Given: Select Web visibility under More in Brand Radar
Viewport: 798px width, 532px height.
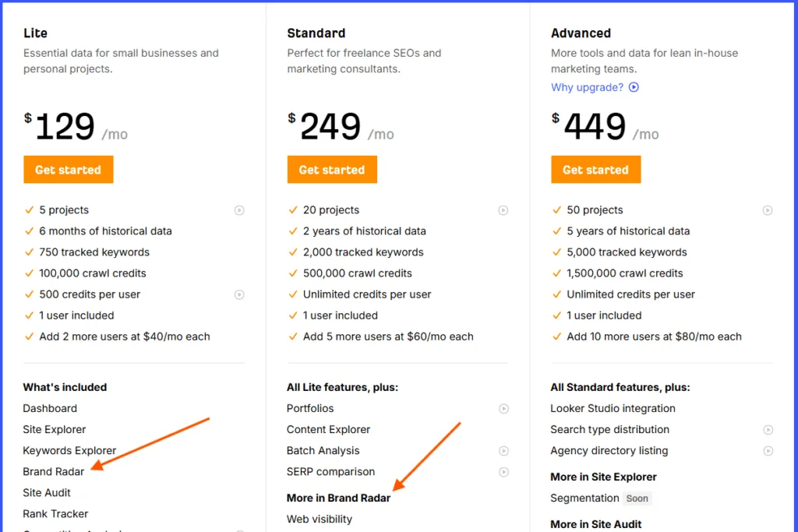Looking at the screenshot, I should click(319, 519).
